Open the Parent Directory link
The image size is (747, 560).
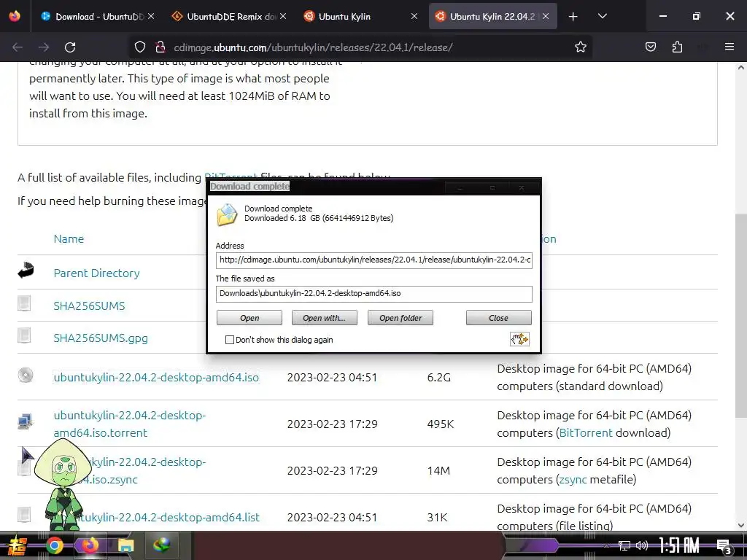click(x=97, y=273)
